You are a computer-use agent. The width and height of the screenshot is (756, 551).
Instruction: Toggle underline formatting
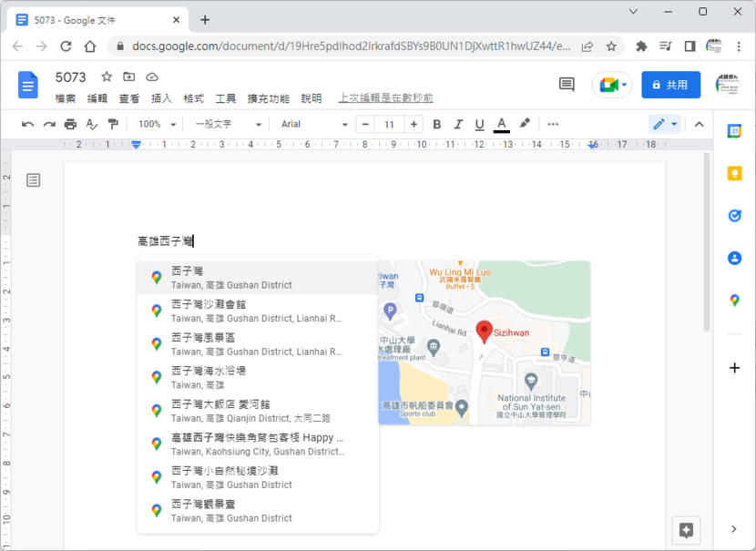point(479,125)
